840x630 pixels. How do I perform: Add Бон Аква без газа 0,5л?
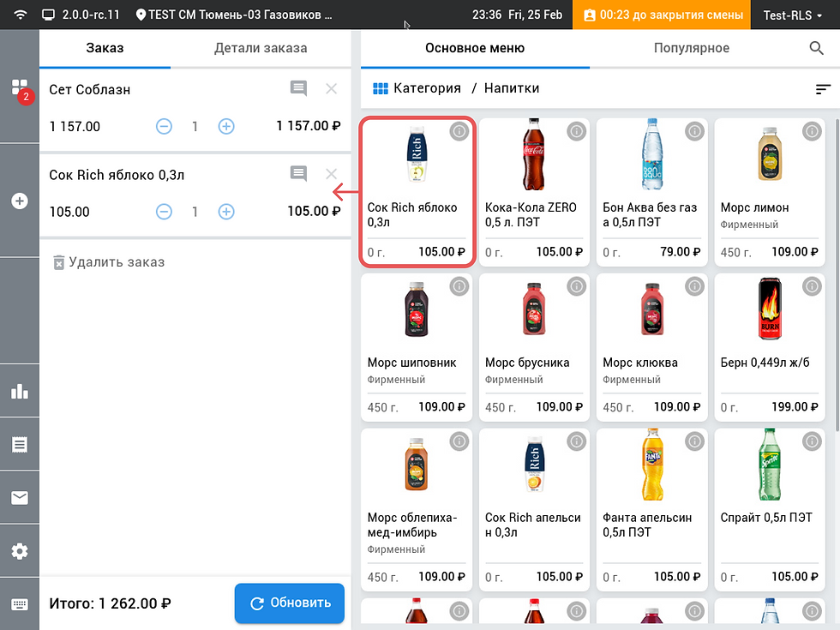coord(652,192)
